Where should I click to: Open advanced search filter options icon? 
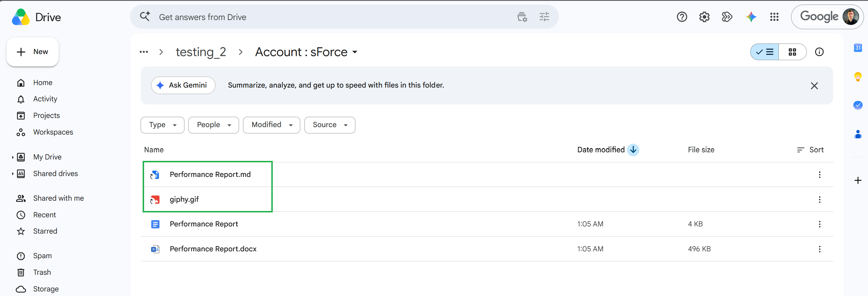544,17
